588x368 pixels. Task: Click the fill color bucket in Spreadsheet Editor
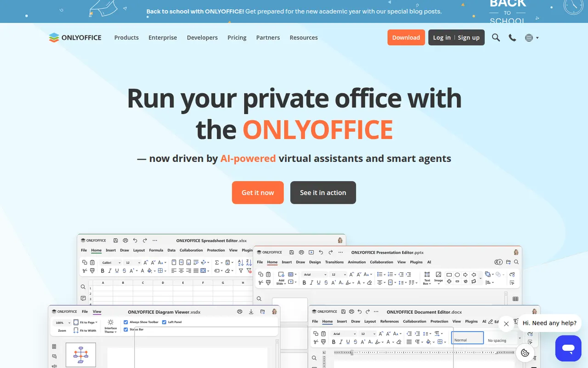(150, 271)
